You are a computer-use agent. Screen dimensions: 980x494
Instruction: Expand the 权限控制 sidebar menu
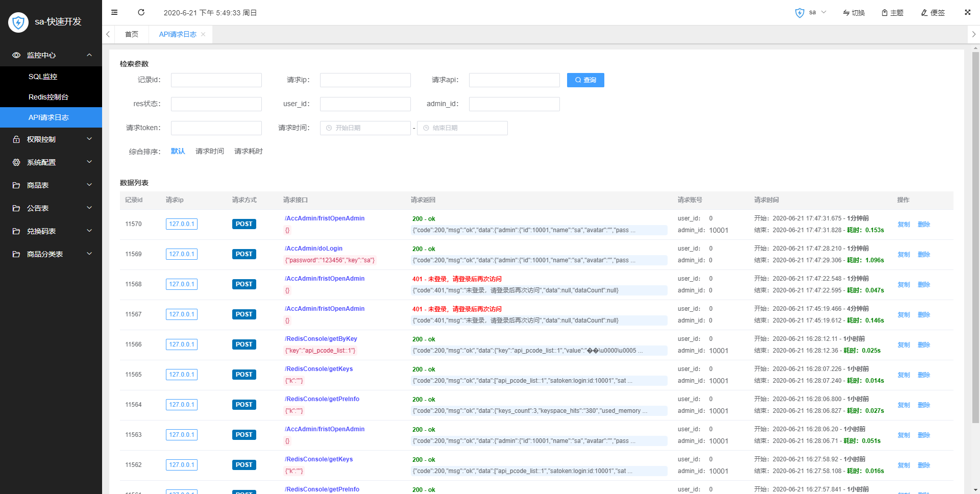(51, 139)
